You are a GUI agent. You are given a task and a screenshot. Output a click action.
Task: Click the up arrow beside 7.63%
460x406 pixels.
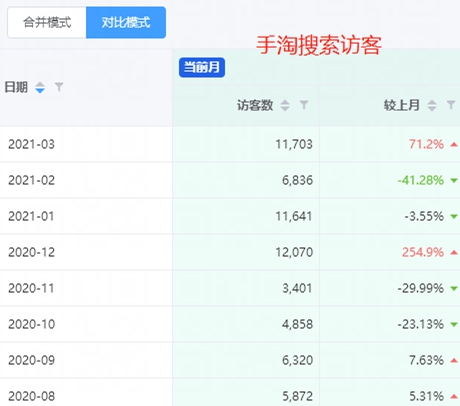454,360
